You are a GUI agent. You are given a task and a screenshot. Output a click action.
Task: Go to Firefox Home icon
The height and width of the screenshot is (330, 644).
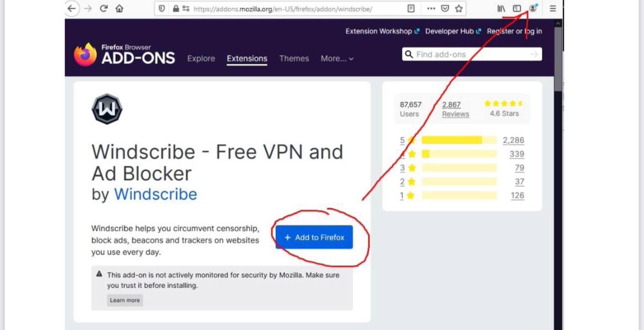tap(119, 8)
